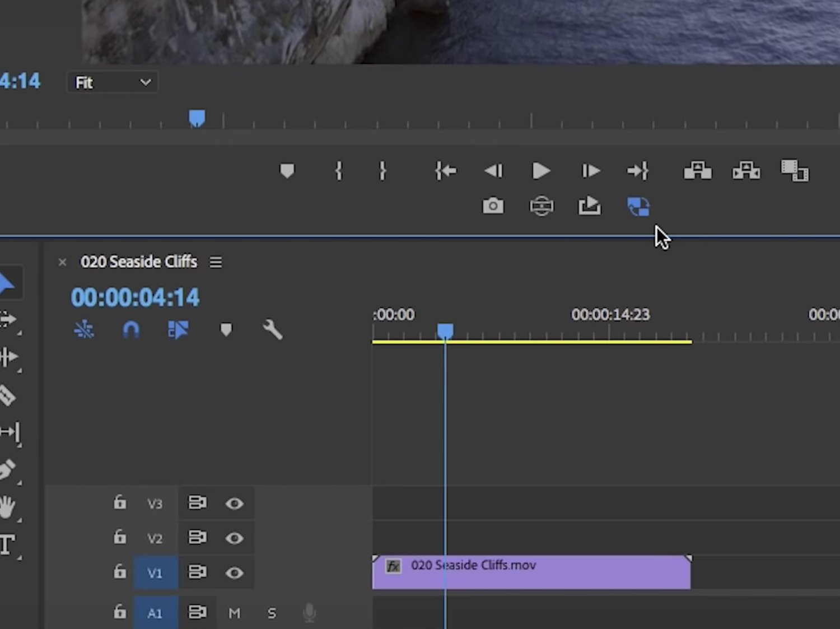Toggle lock on track V3
Screen dimensions: 840x629
120,502
